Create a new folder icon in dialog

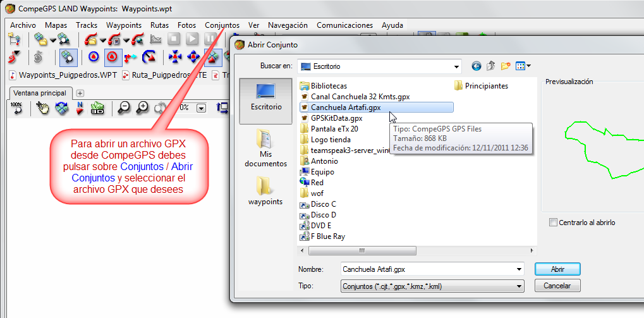point(506,66)
